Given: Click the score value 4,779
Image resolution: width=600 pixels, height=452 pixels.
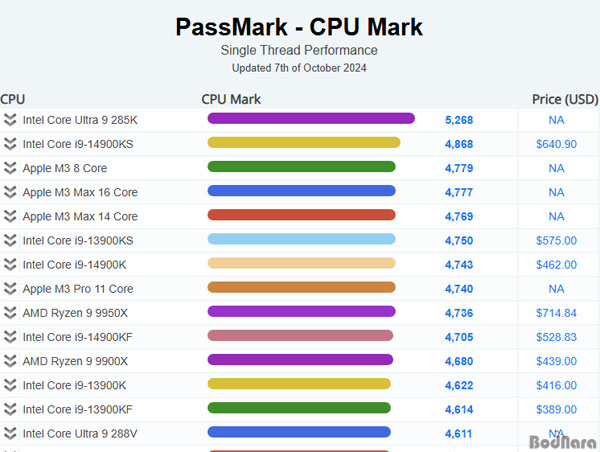Looking at the screenshot, I should 459,168.
